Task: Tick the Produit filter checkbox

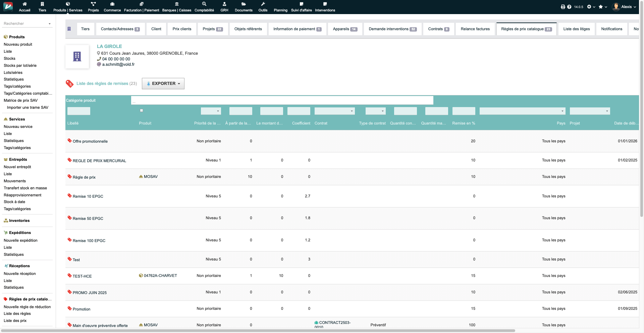Action: (x=142, y=110)
